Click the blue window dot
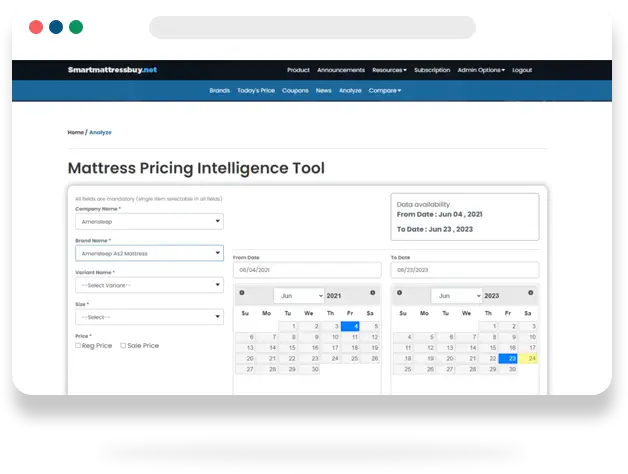628x474 pixels. point(56,27)
